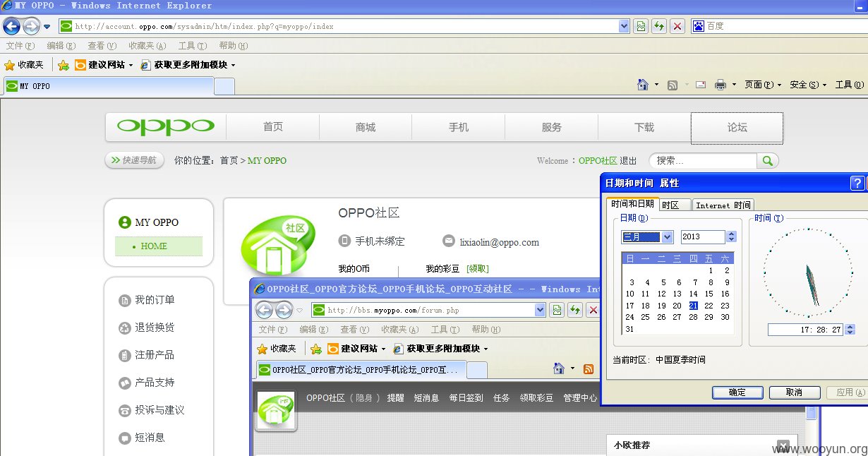Click compatibility view icon in MY OPPO window
This screenshot has height=456, width=868.
641,26
